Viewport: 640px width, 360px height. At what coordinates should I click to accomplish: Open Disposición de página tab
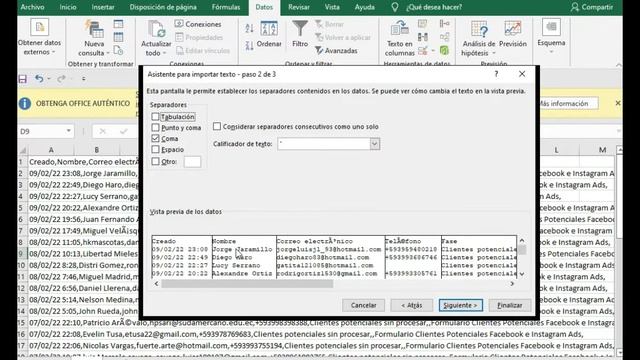(x=163, y=7)
